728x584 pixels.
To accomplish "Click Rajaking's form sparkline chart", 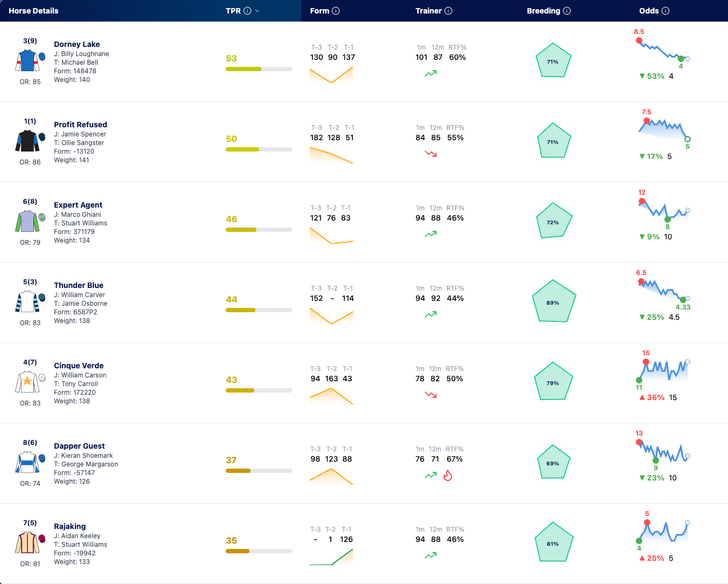I will point(331,556).
